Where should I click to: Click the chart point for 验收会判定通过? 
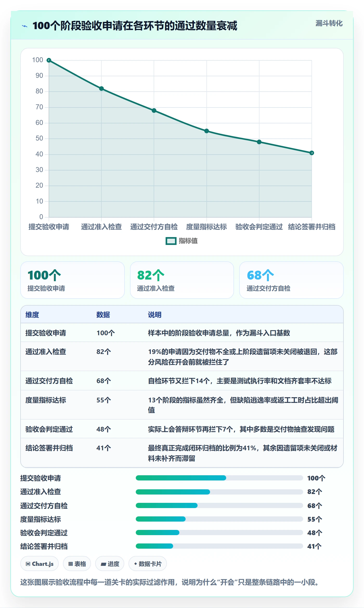click(259, 142)
